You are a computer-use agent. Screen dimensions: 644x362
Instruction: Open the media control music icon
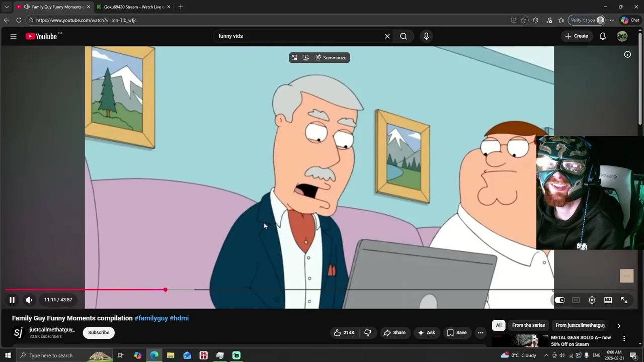pos(549,20)
